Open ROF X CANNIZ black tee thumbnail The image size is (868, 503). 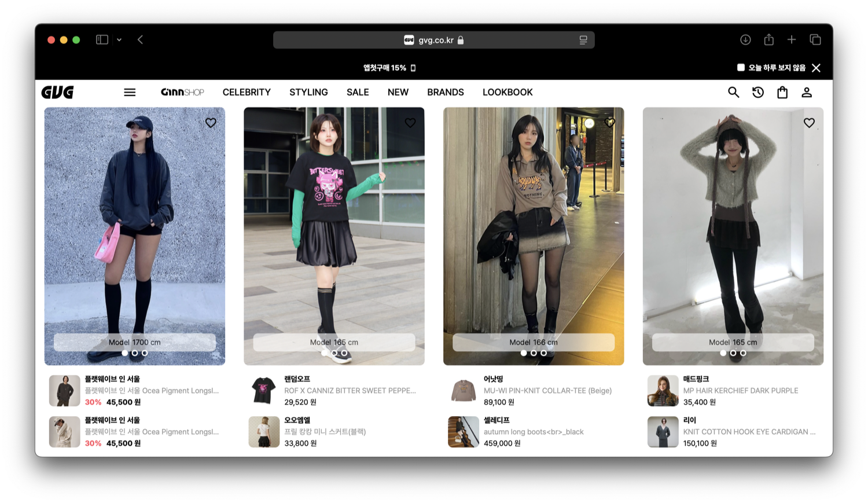coord(264,391)
